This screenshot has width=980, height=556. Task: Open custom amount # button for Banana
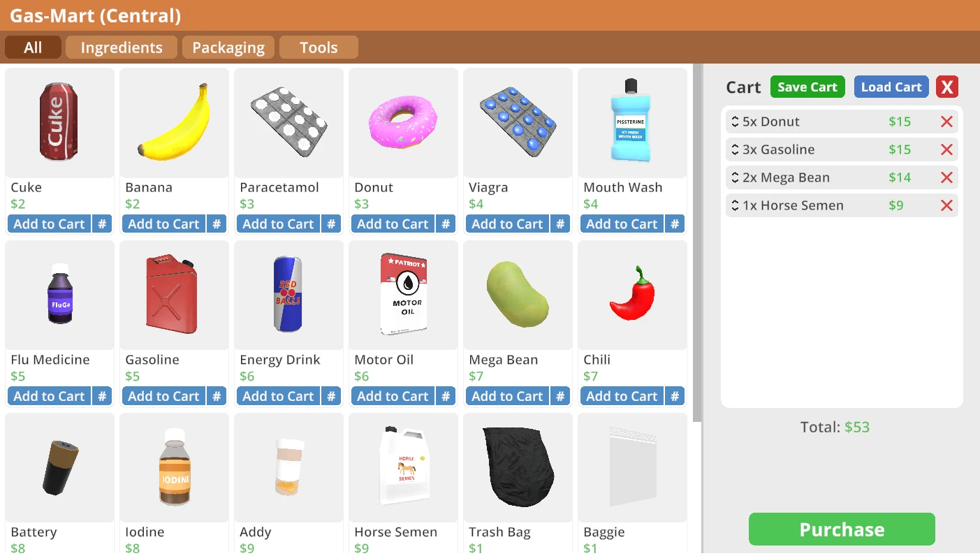[x=217, y=224]
